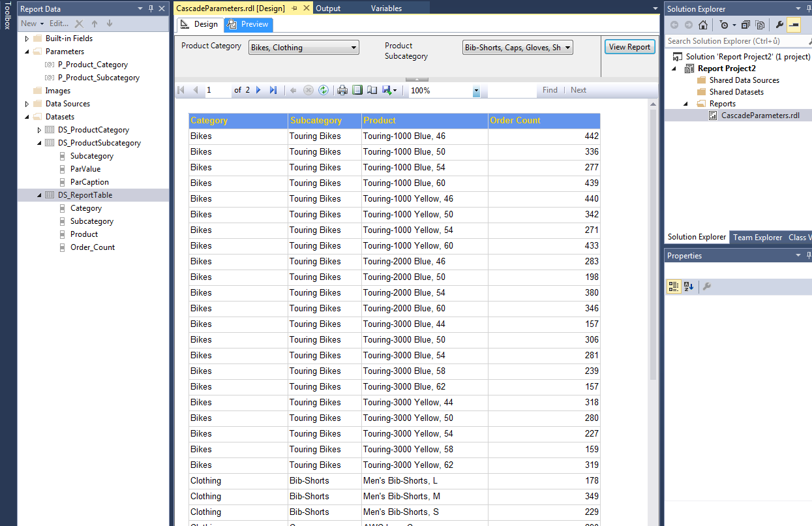The width and height of the screenshot is (812, 526).
Task: Go to next report page
Action: pos(258,90)
